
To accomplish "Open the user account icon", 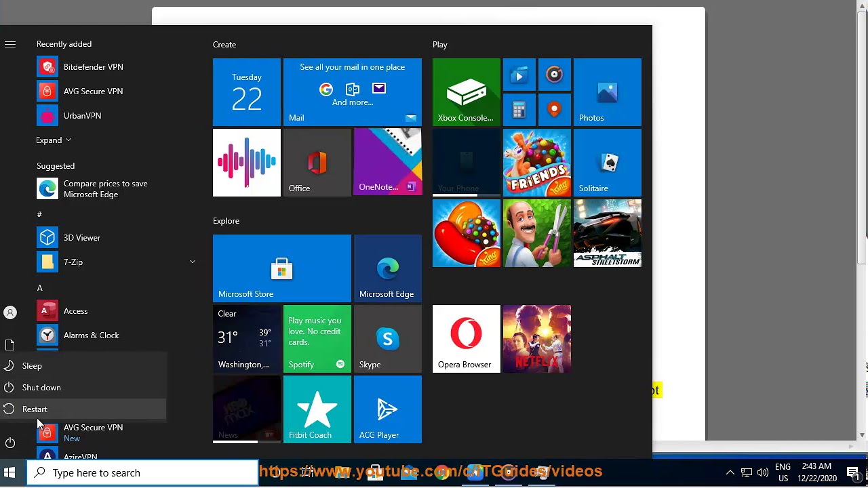I will 10,312.
